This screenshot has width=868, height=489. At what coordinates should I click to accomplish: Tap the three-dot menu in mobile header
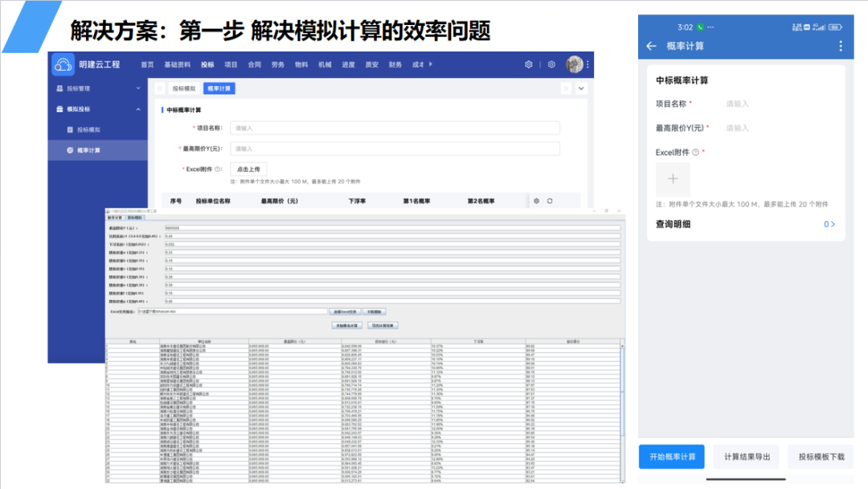point(841,46)
